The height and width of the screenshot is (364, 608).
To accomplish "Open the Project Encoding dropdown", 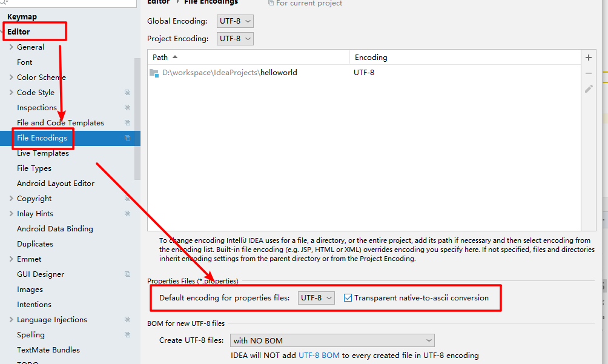I will 235,39.
